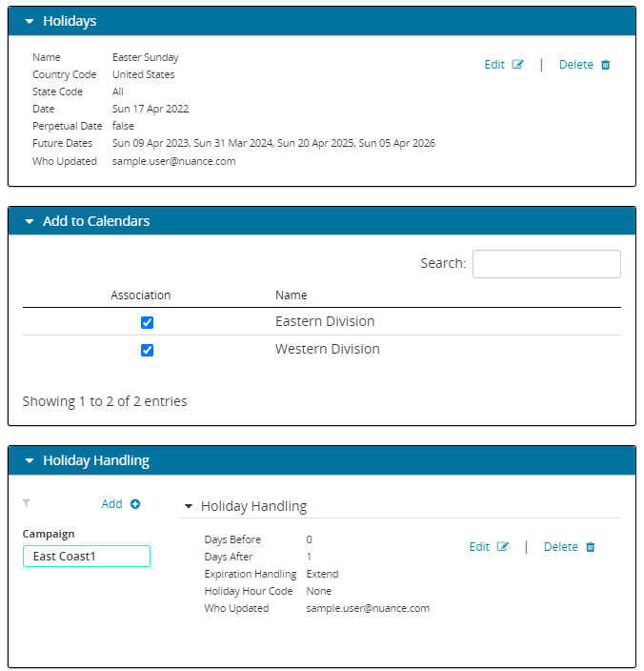644x671 pixels.
Task: Collapse the Add to Calendars panel arrow
Action: click(30, 221)
